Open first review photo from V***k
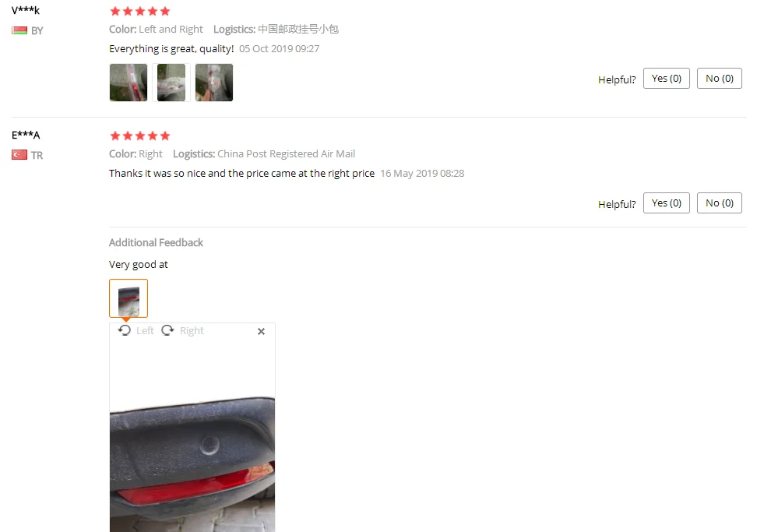The height and width of the screenshot is (532, 757). tap(129, 83)
